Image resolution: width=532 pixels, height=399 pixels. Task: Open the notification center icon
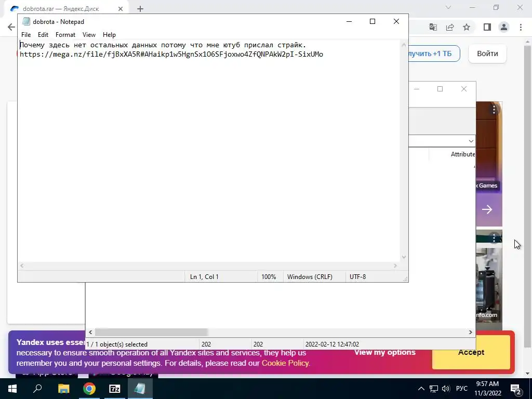(515, 389)
